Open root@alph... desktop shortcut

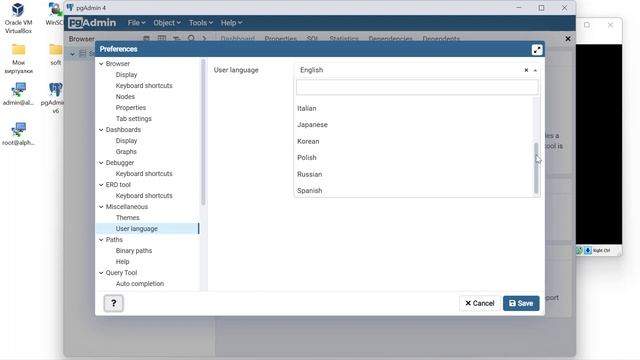click(18, 134)
